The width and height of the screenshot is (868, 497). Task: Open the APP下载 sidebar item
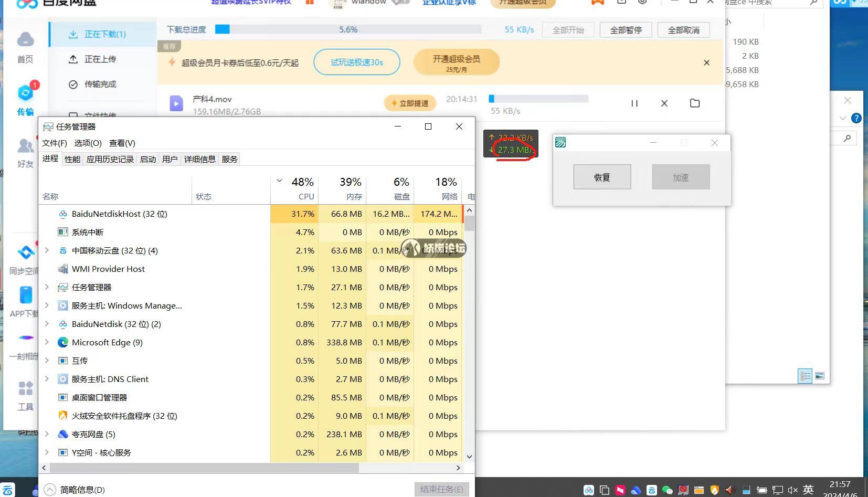point(25,302)
